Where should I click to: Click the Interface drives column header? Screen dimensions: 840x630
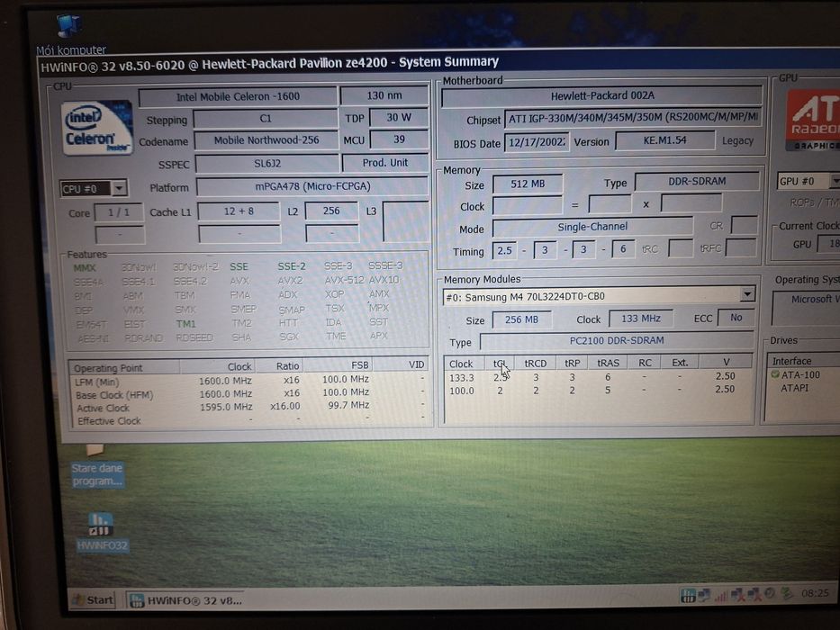click(x=804, y=361)
